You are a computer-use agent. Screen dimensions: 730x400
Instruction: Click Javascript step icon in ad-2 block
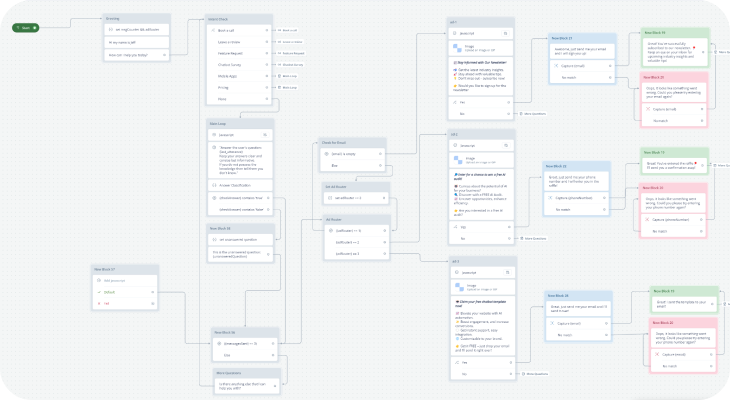point(455,146)
